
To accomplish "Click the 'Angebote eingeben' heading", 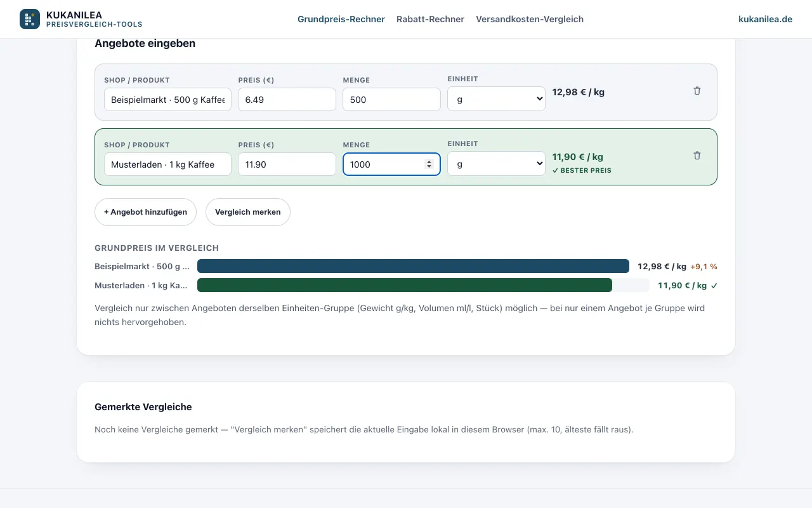I will [x=145, y=44].
